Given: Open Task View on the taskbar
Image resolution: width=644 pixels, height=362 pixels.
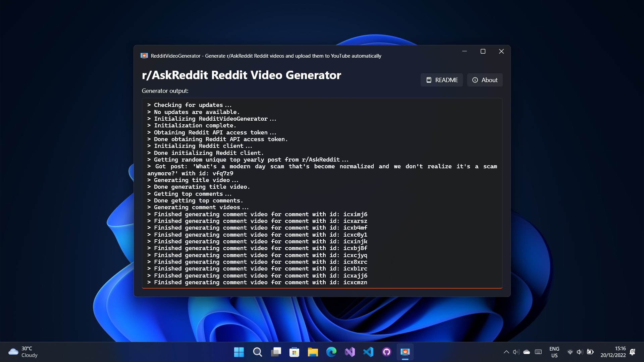Looking at the screenshot, I should pos(276,352).
